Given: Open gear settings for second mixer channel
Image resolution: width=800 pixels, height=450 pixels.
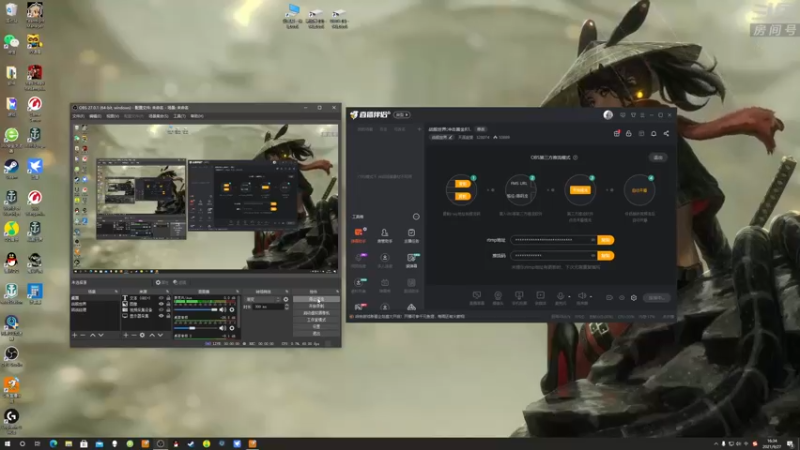Looking at the screenshot, I should pyautogui.click(x=232, y=328).
